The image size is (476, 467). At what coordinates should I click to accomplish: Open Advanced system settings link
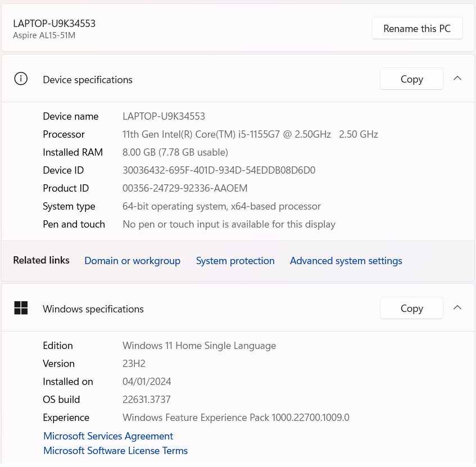click(346, 261)
